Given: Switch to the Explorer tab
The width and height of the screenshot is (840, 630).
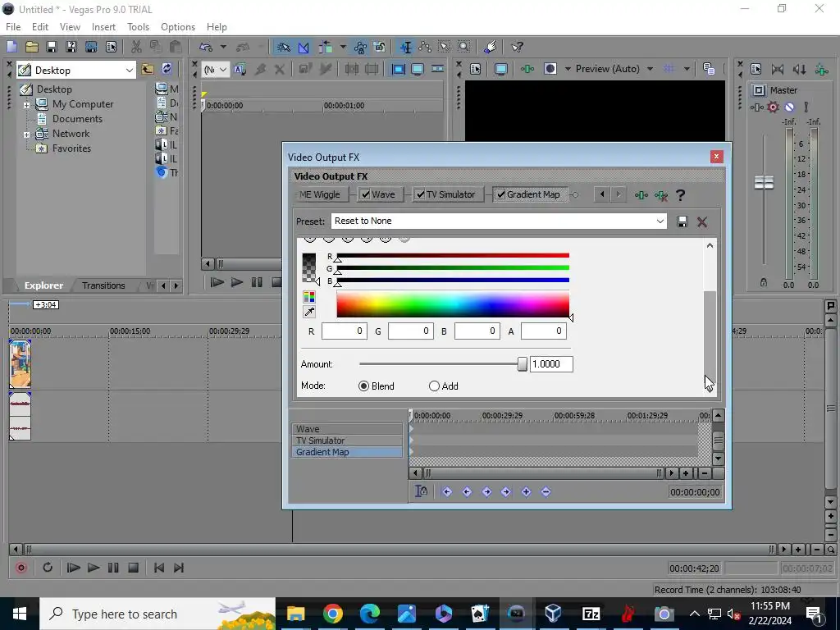Looking at the screenshot, I should pos(43,285).
